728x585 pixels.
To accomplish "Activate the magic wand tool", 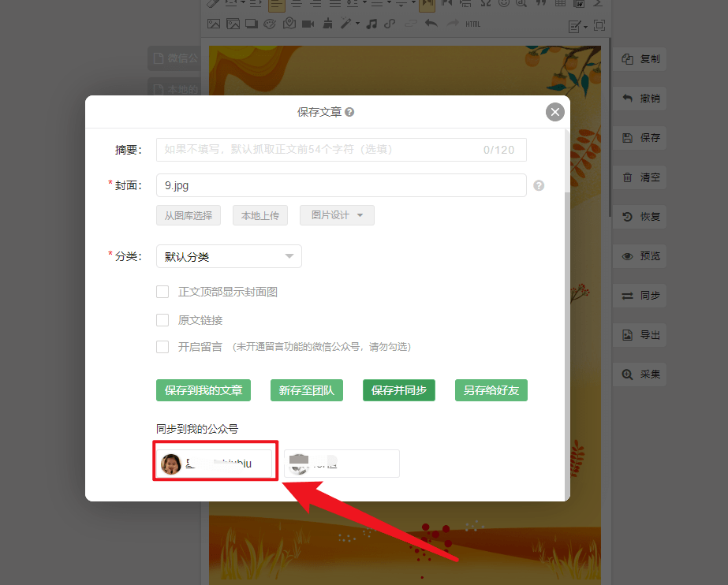I will click(346, 23).
